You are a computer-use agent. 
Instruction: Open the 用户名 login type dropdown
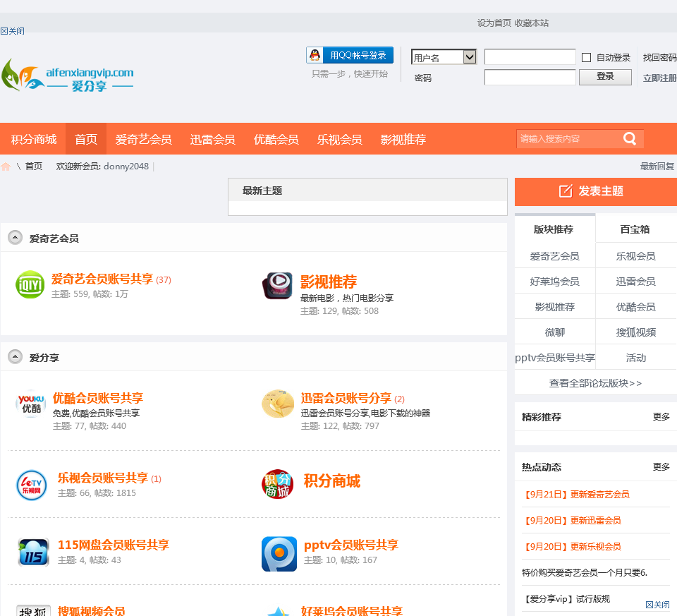(x=444, y=57)
